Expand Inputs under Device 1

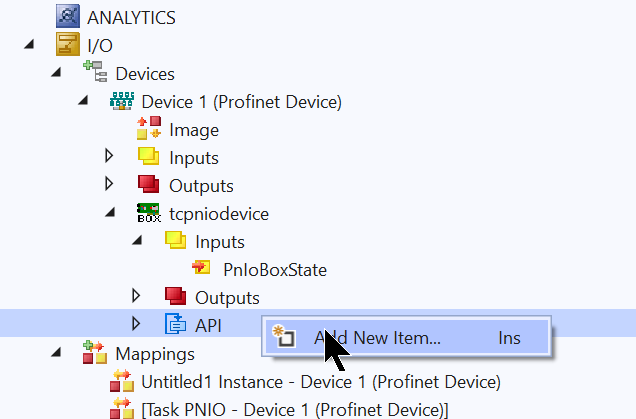tap(109, 156)
